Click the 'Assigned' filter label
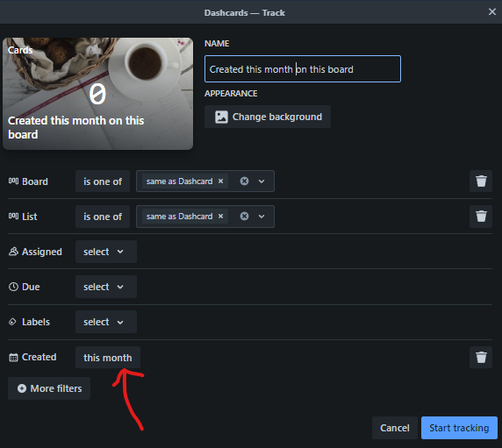 click(x=42, y=252)
